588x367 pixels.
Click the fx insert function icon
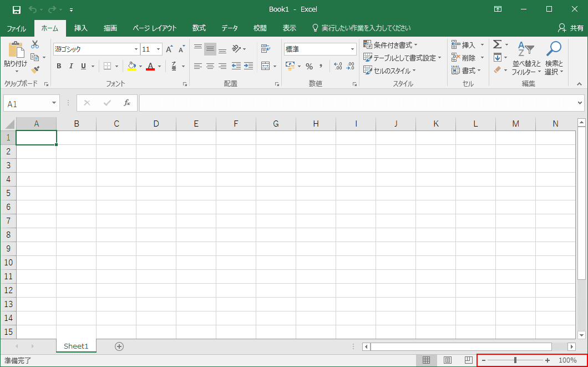click(127, 103)
